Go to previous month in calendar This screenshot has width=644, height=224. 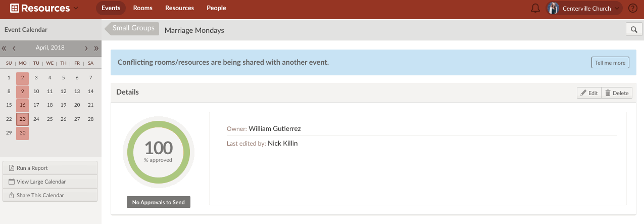point(14,48)
